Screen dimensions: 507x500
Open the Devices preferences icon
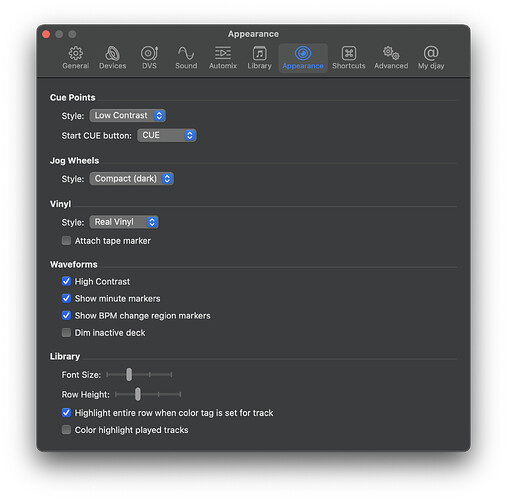112,53
